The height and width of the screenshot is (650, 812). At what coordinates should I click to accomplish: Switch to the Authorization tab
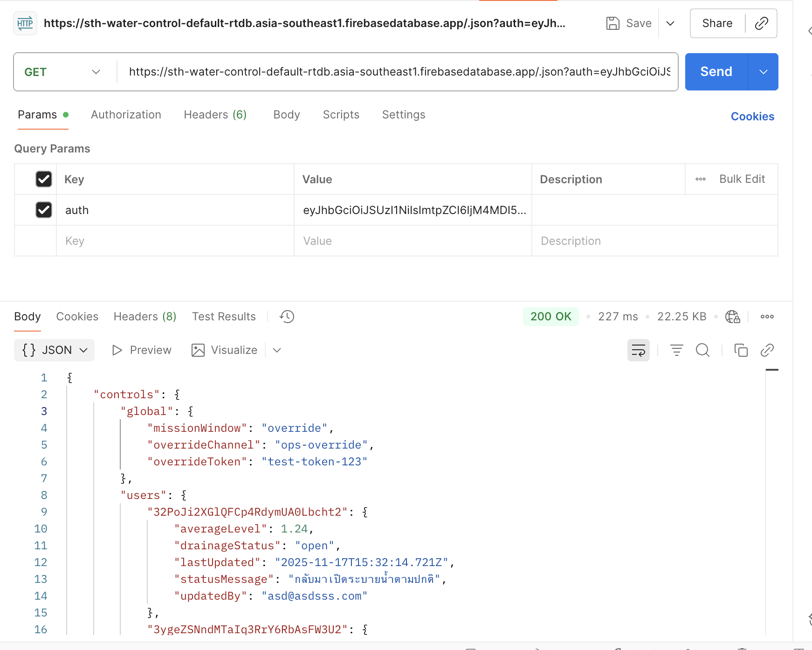(x=126, y=115)
